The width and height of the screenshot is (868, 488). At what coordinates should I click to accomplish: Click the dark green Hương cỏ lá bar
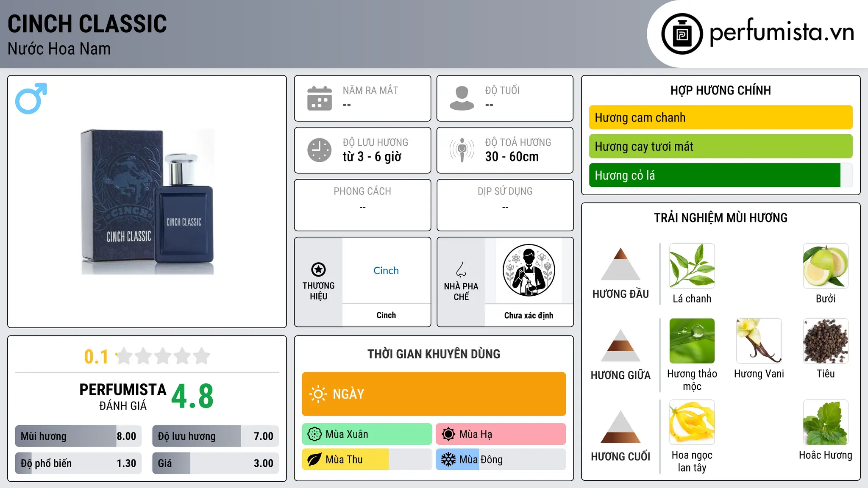tap(721, 175)
